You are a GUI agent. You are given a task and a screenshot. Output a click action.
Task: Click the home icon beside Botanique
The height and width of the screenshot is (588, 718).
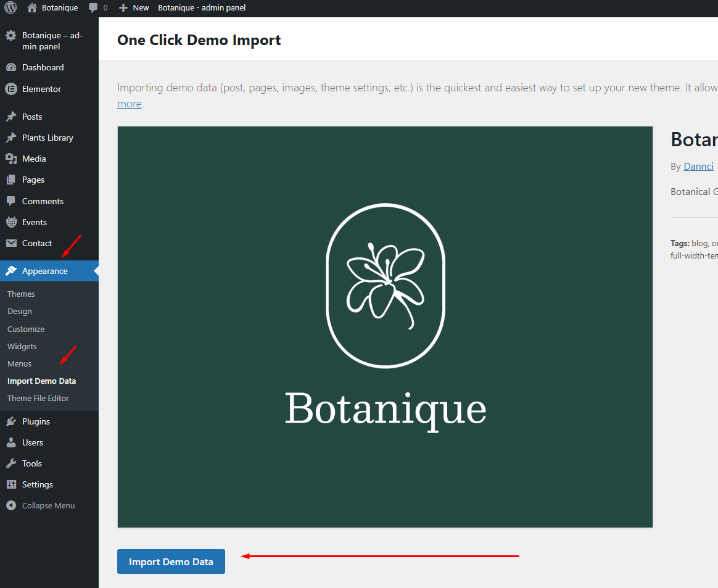click(31, 8)
